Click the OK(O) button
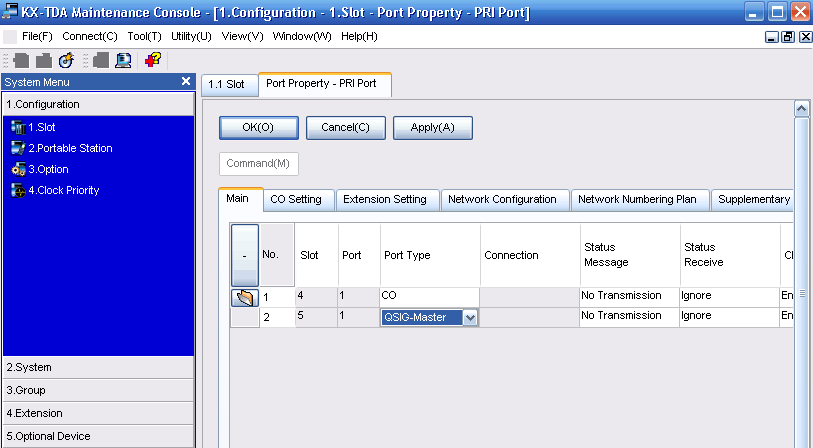The image size is (813, 448). [x=259, y=128]
